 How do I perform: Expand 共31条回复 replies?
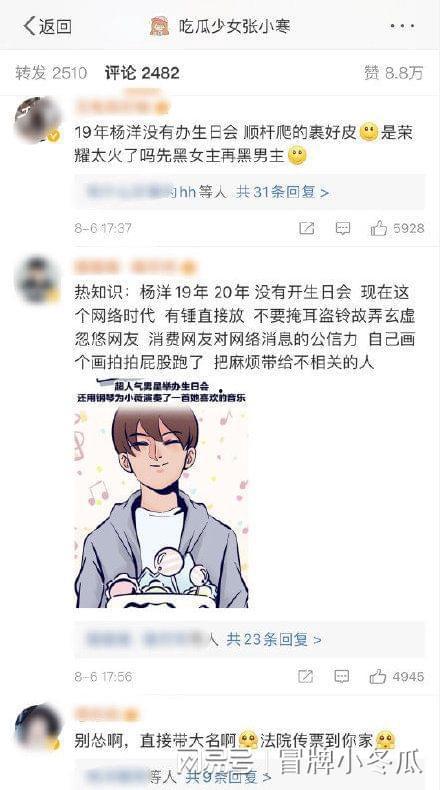pyautogui.click(x=283, y=192)
